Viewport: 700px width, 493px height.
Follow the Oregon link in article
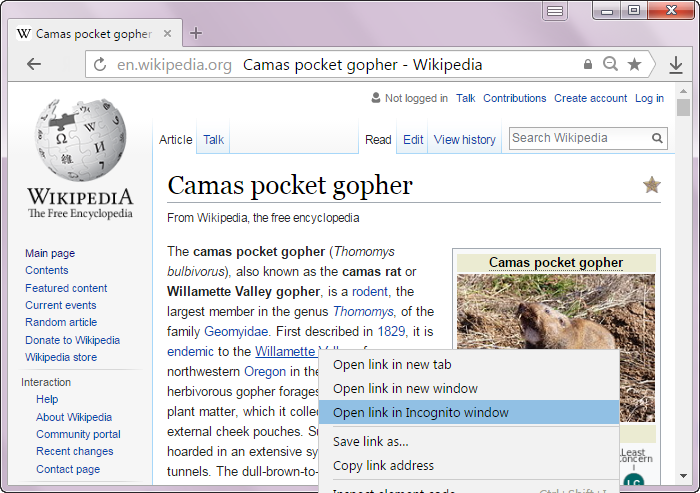point(265,372)
